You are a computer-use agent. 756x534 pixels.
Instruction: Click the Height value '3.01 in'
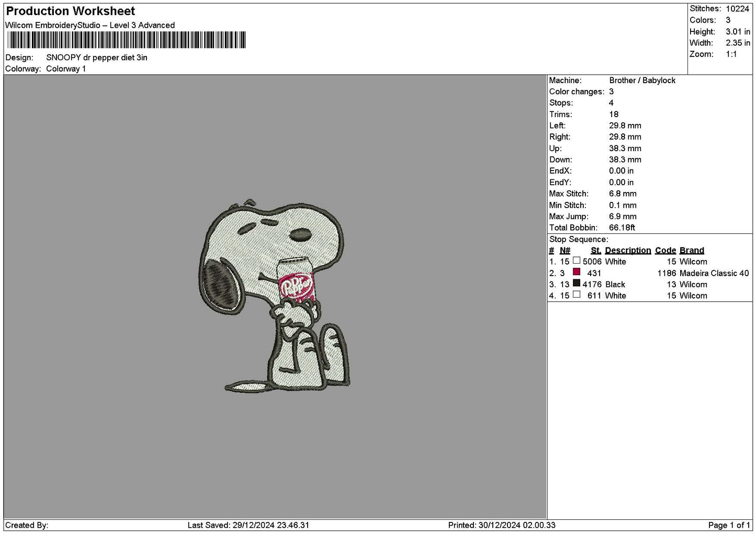[x=738, y=32]
